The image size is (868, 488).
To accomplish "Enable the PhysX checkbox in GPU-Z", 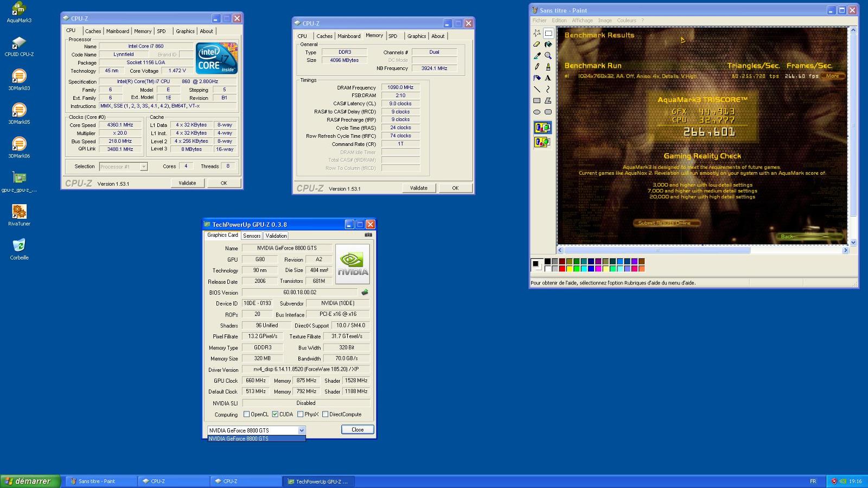I will (300, 414).
